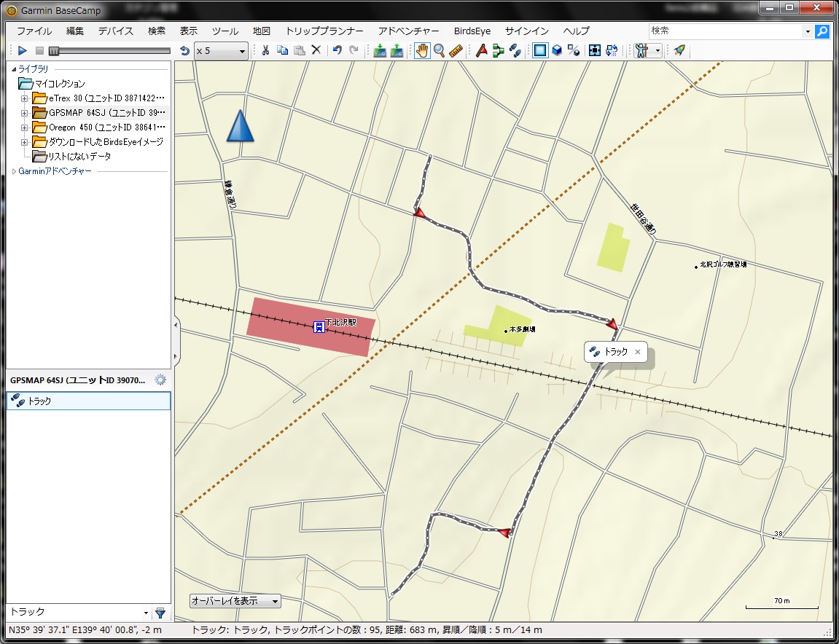The width and height of the screenshot is (839, 644).
Task: Click the hiker activity profile icon
Action: pos(641,50)
